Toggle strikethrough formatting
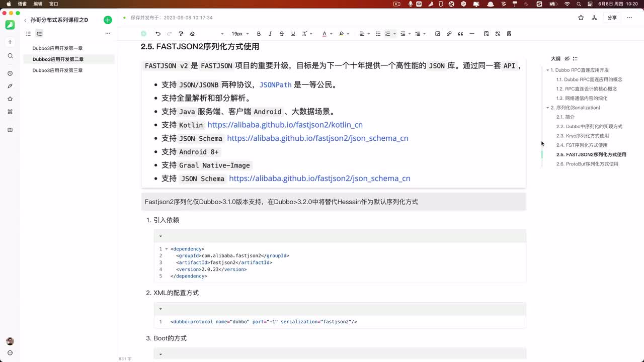 [x=281, y=34]
